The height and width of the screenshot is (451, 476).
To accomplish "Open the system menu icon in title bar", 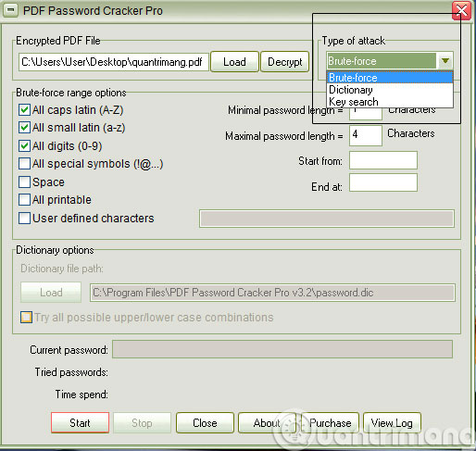I will [10, 10].
